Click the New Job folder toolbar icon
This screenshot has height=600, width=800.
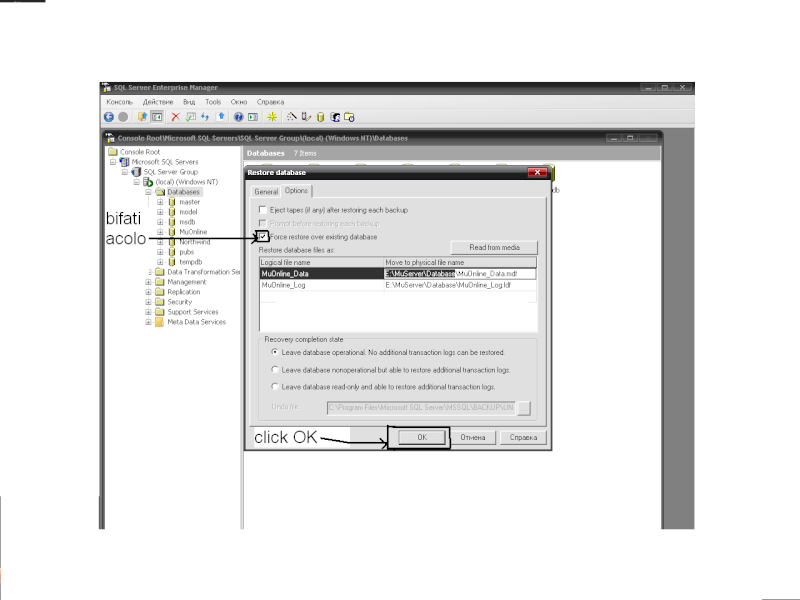coord(349,117)
